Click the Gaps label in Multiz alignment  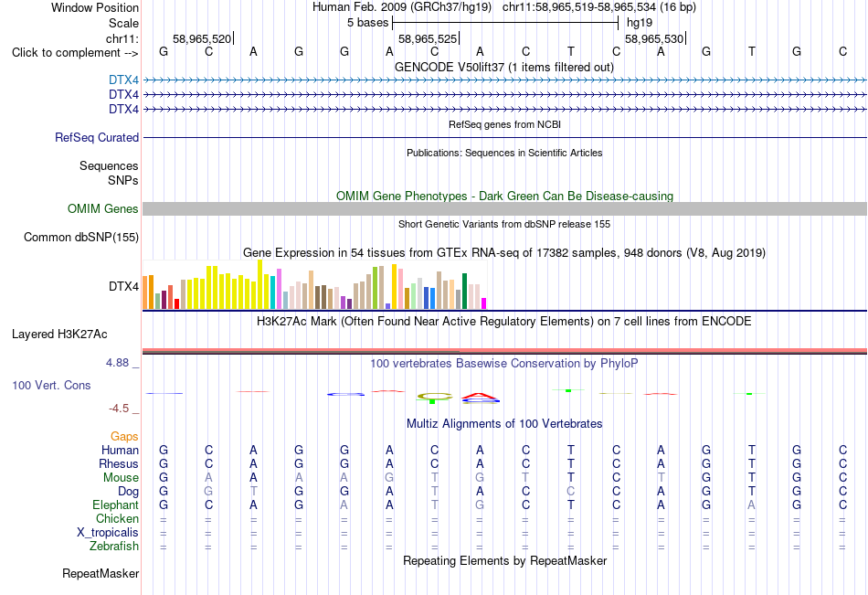coord(124,437)
